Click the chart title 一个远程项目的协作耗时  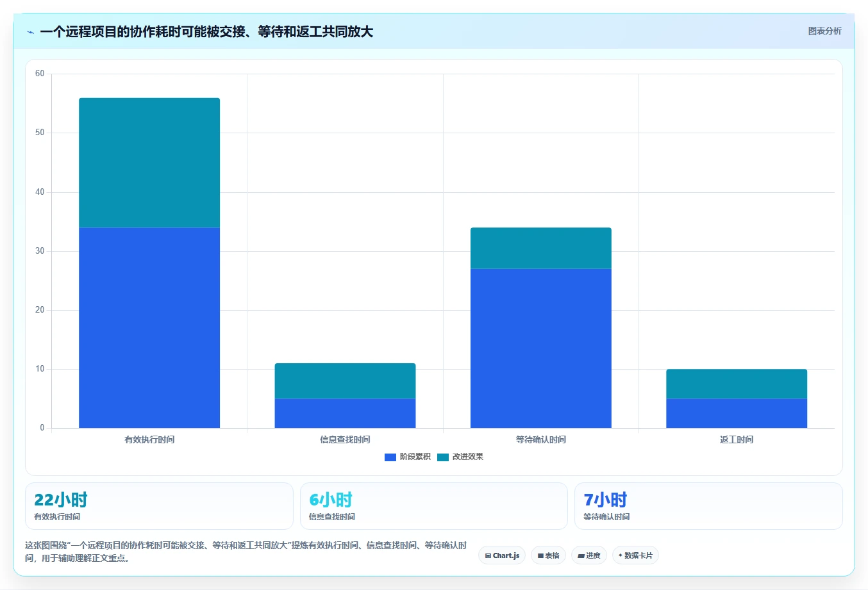point(206,31)
